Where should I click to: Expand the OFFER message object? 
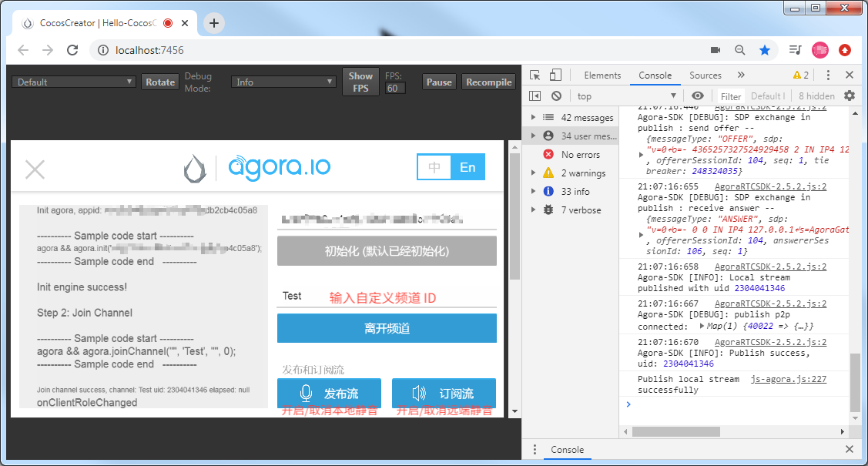pos(641,155)
